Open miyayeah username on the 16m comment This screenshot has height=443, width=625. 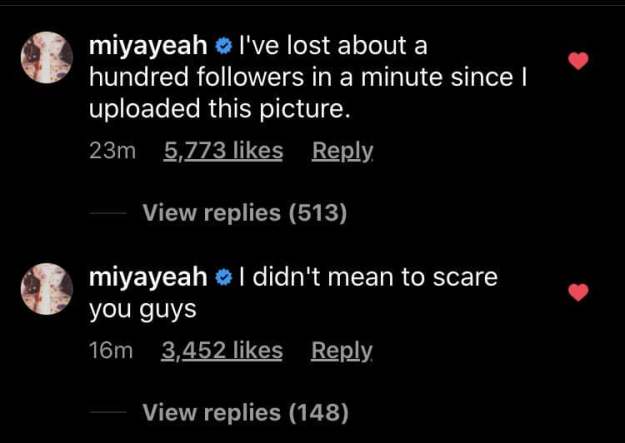149,277
